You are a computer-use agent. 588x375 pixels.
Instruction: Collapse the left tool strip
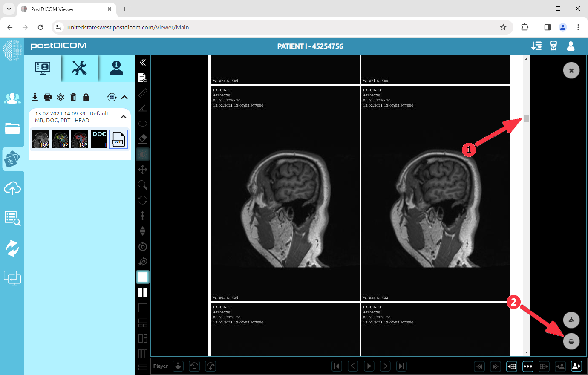[143, 62]
